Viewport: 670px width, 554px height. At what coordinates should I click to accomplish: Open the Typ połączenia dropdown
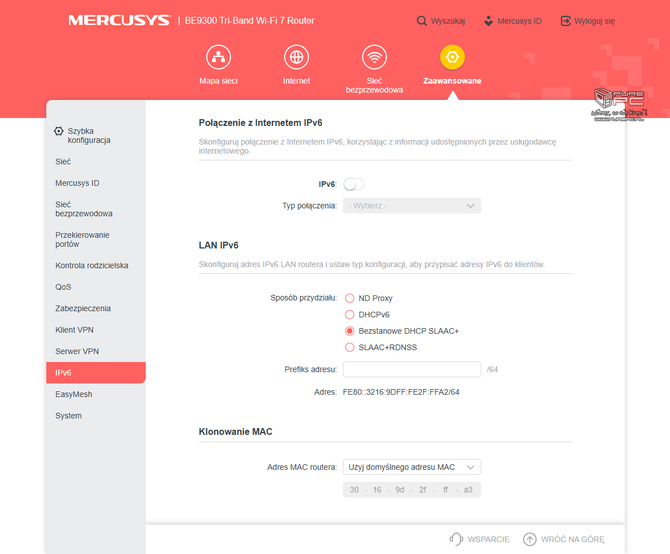click(x=412, y=206)
